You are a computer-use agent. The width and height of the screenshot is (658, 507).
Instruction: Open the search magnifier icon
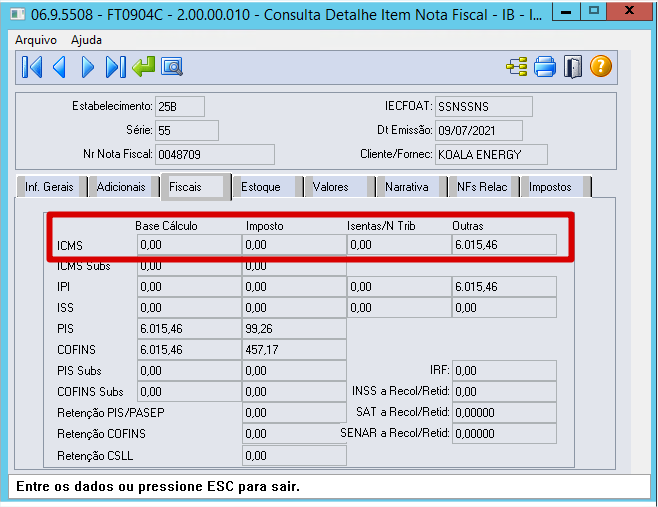172,67
